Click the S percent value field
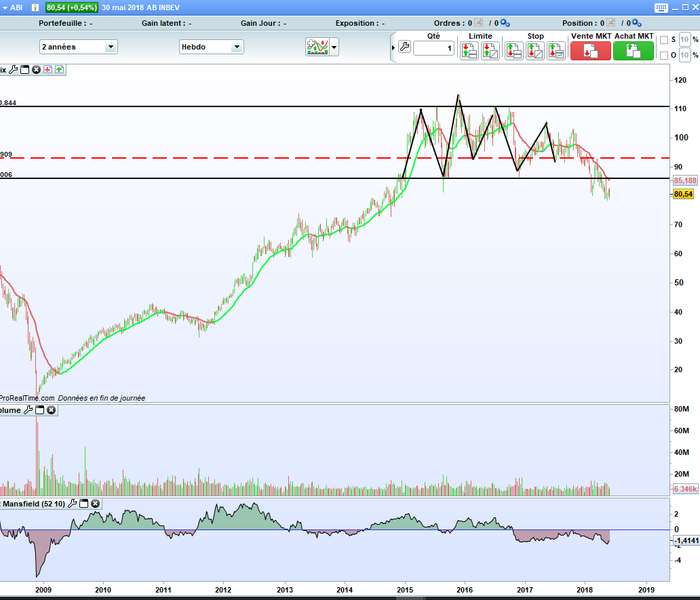 684,40
